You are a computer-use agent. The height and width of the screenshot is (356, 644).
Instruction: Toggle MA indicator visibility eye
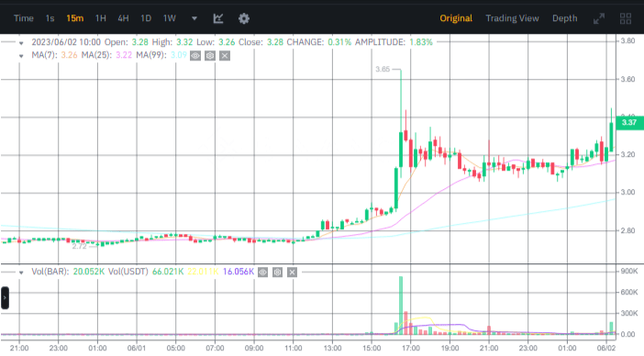(x=195, y=55)
